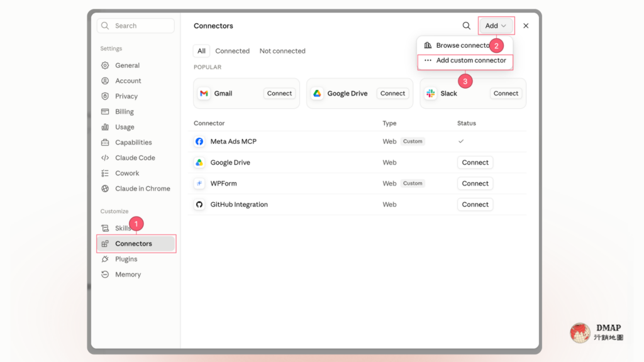Open the Add dropdown button
This screenshot has height=362, width=644.
pos(496,26)
